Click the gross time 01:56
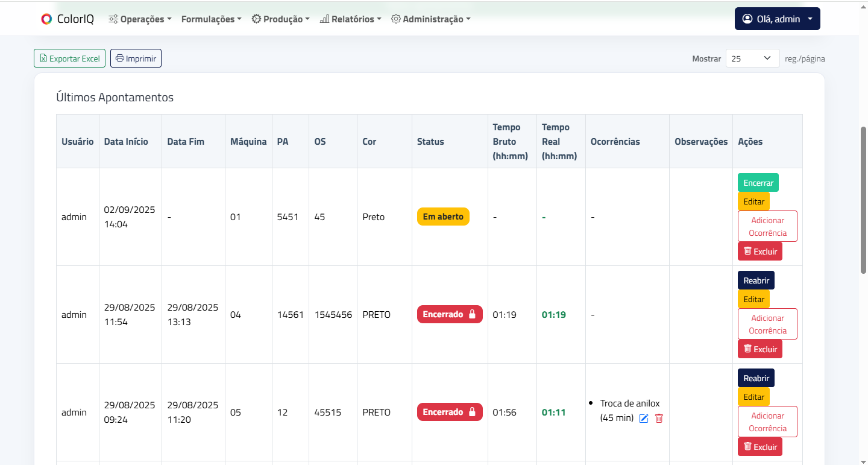868x465 pixels. [505, 413]
